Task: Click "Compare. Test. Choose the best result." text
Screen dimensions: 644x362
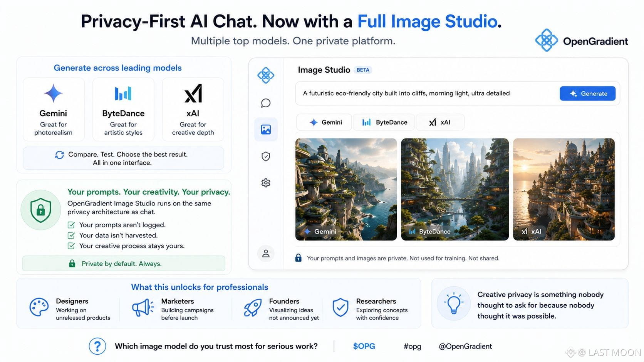Action: click(128, 154)
